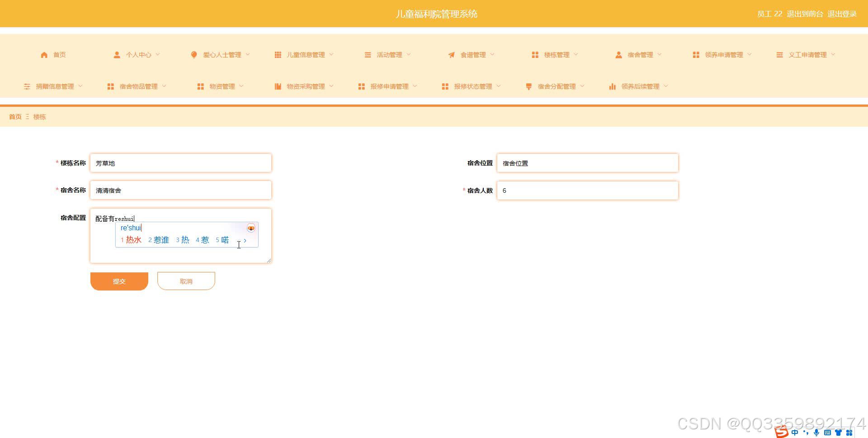Image resolution: width=868 pixels, height=438 pixels.
Task: Open the IME soft keyboard icon
Action: point(827,433)
